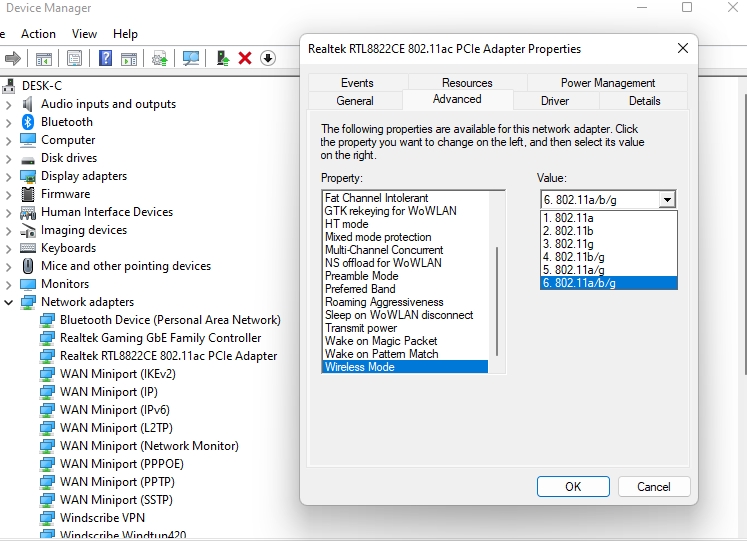This screenshot has width=747, height=541.
Task: Click the Firmware chip icon
Action: [28, 194]
